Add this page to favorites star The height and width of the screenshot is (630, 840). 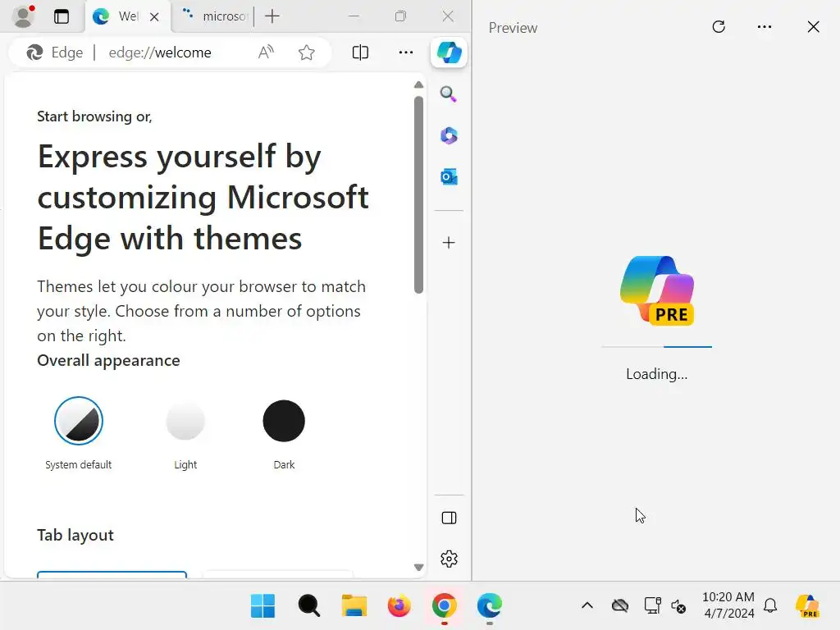(x=307, y=52)
